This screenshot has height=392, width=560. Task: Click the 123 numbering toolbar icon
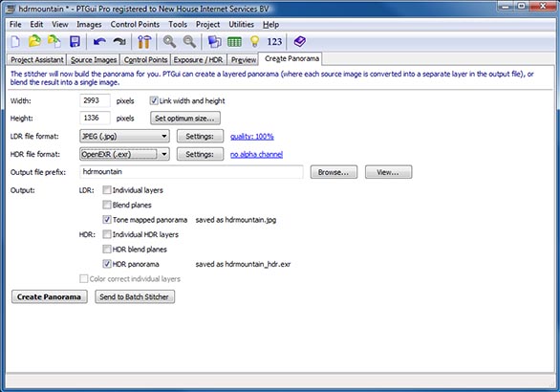[x=274, y=42]
